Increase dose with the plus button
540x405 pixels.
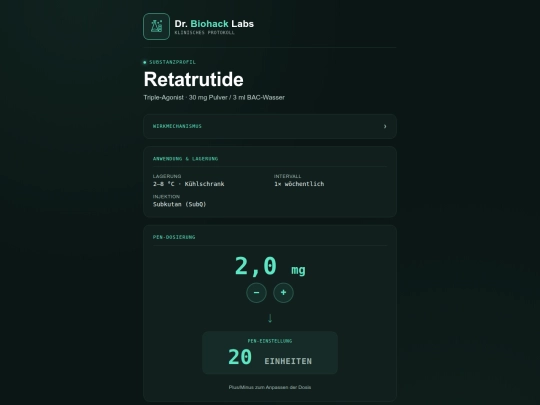pos(283,293)
